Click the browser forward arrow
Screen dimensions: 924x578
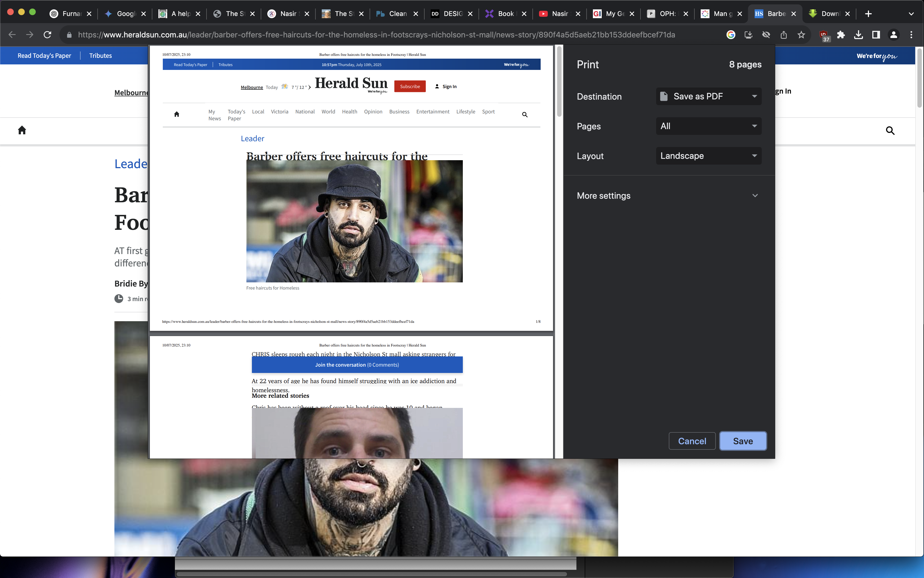click(29, 35)
